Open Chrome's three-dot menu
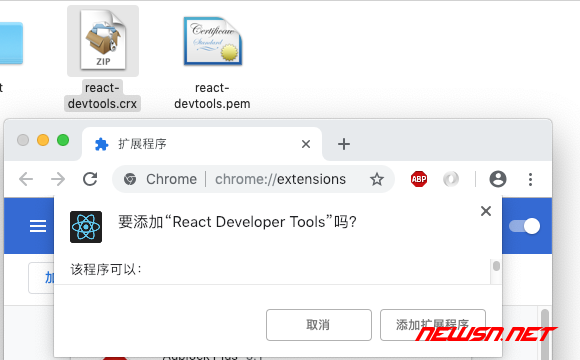The height and width of the screenshot is (360, 580). [530, 179]
